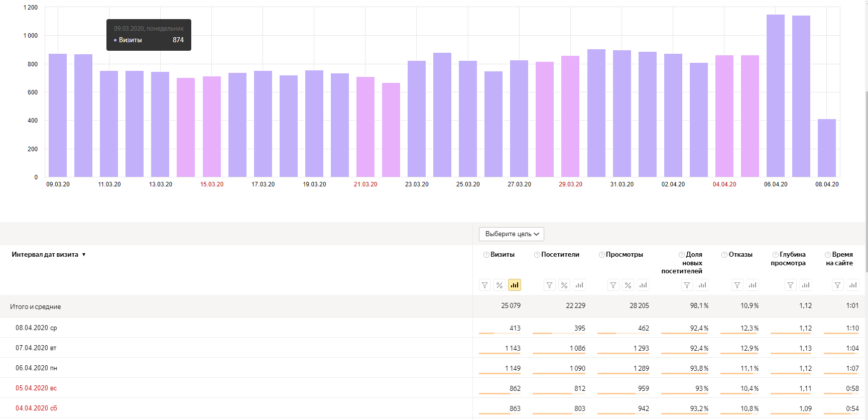Sort table by Отказы column header
Image resolution: width=868 pixels, height=420 pixels.
click(x=740, y=255)
